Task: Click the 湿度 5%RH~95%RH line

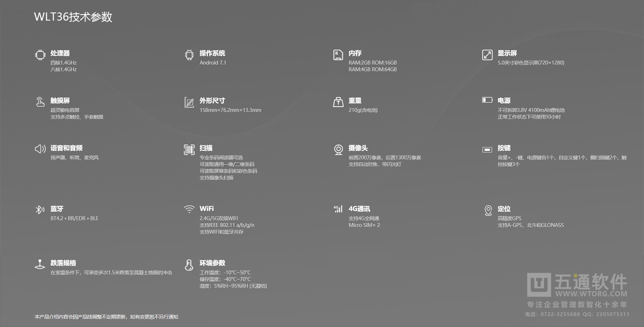Action: (x=233, y=286)
